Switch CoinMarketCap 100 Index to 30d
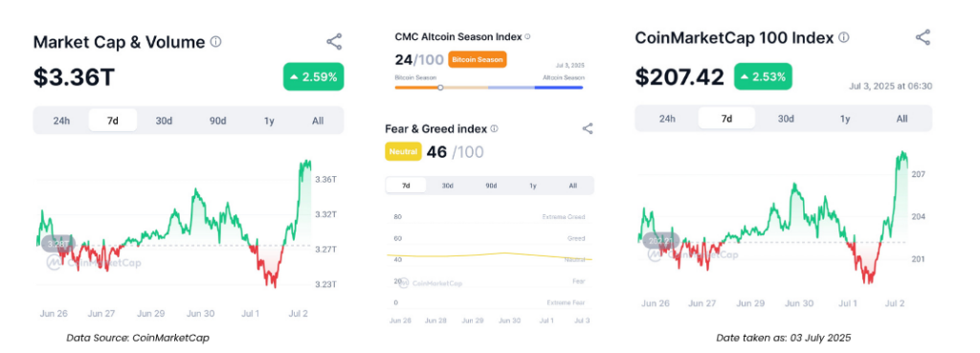 click(786, 119)
